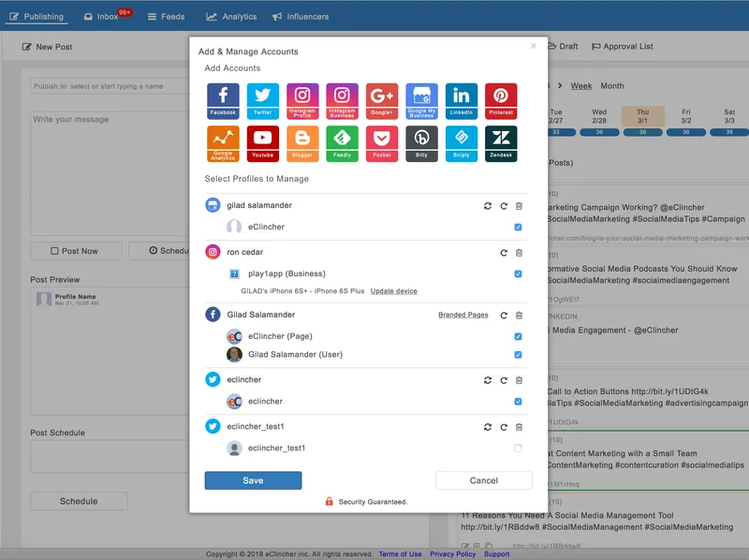Image resolution: width=749 pixels, height=560 pixels.
Task: Add a Pinterest account
Action: click(x=501, y=101)
